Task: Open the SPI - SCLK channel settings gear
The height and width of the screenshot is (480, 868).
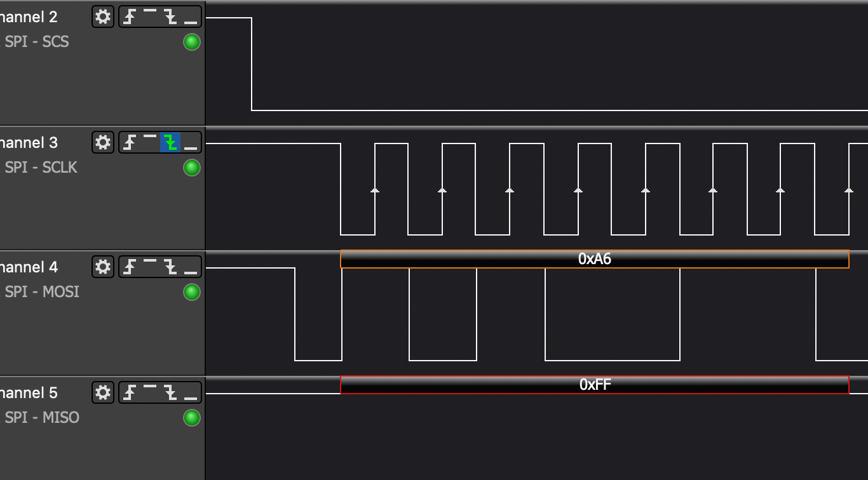Action: [x=102, y=143]
